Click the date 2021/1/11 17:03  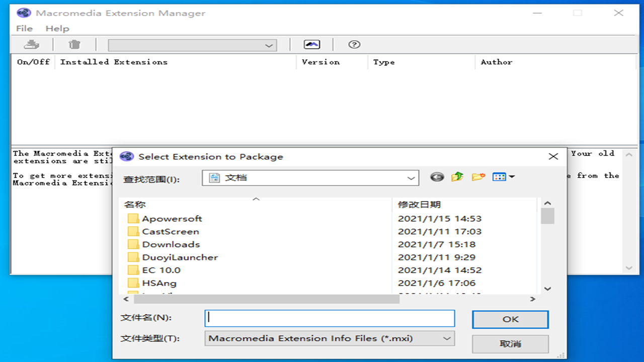440,232
